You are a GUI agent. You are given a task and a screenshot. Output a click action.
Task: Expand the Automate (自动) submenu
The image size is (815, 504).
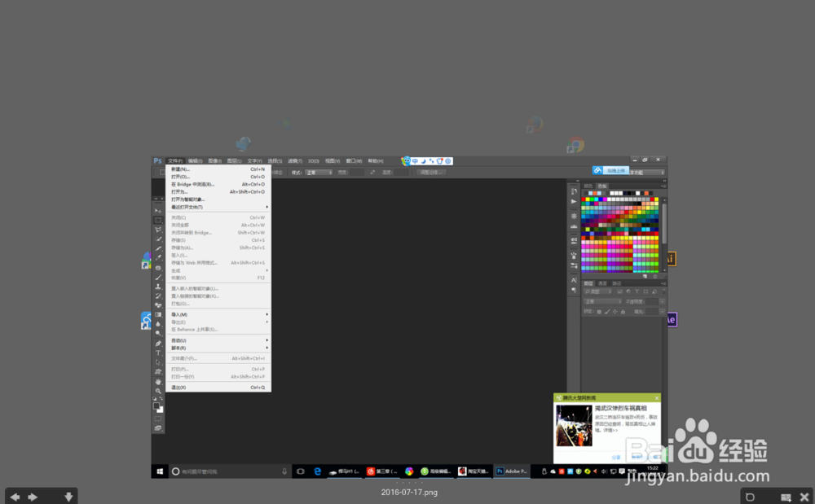pyautogui.click(x=218, y=340)
